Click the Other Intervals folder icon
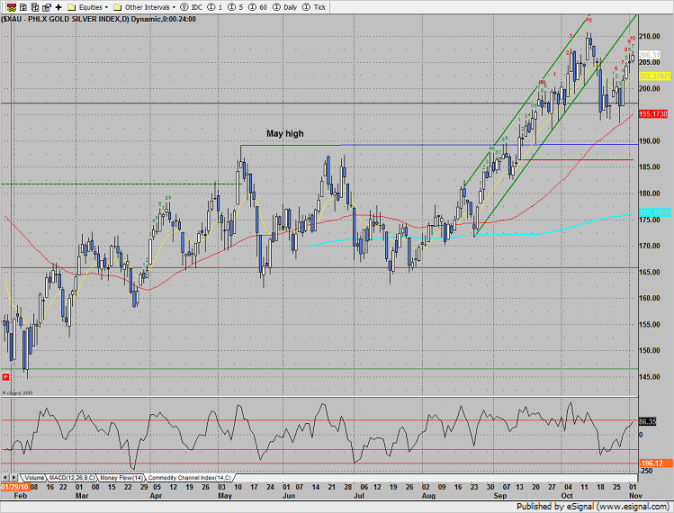The height and width of the screenshot is (513, 674). pyautogui.click(x=118, y=7)
